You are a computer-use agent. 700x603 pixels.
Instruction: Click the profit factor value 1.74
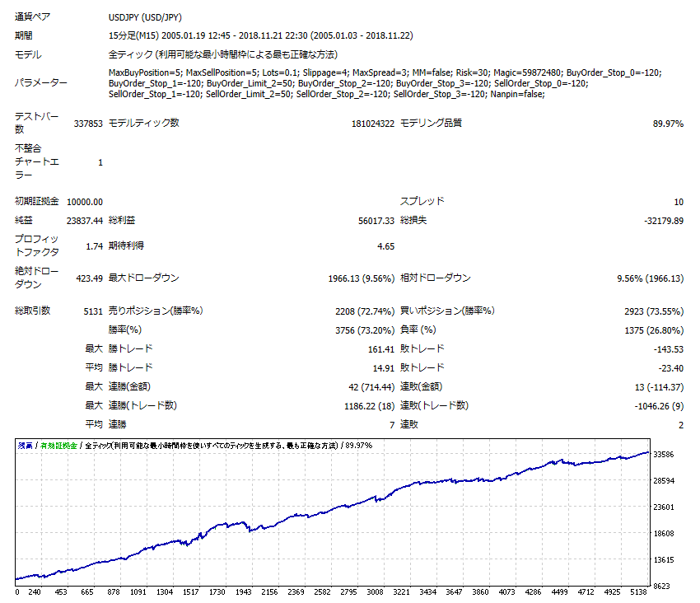(x=94, y=246)
